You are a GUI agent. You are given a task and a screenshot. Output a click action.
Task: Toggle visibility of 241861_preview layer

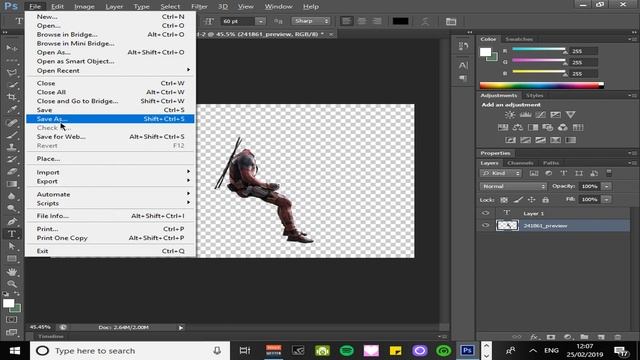[485, 225]
